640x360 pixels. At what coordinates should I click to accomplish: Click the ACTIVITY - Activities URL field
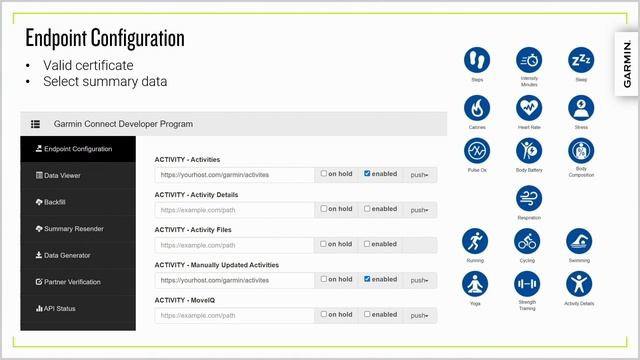click(235, 175)
